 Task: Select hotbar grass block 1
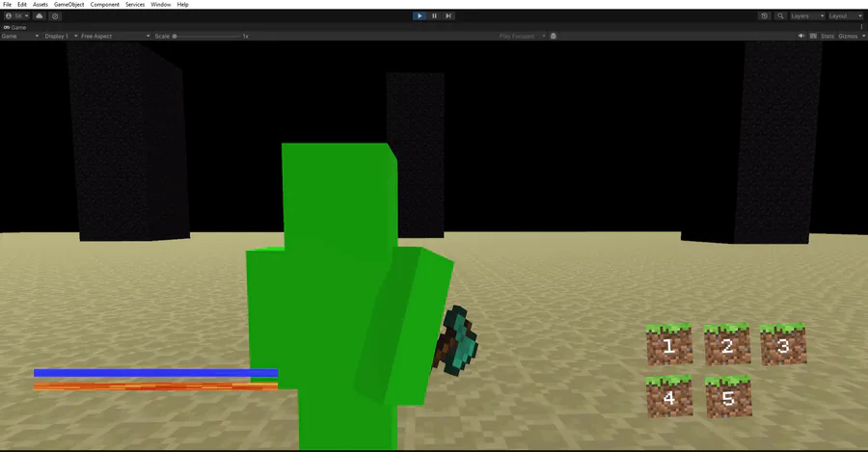click(x=669, y=345)
